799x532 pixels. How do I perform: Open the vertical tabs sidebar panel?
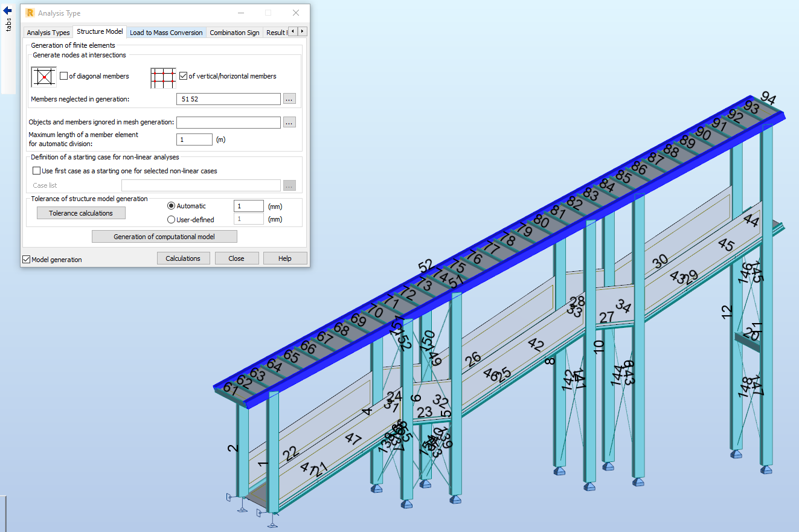coord(8,24)
